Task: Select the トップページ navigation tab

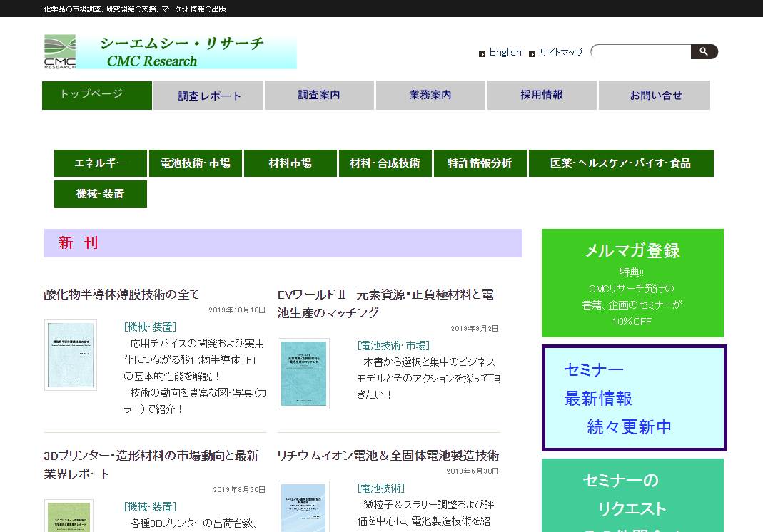Action: (x=97, y=95)
